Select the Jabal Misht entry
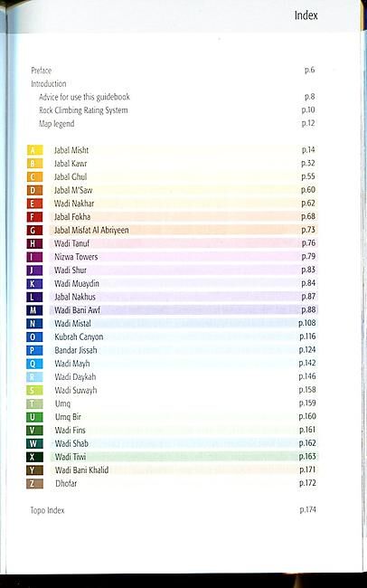The height and width of the screenshot is (588, 367). (x=71, y=150)
